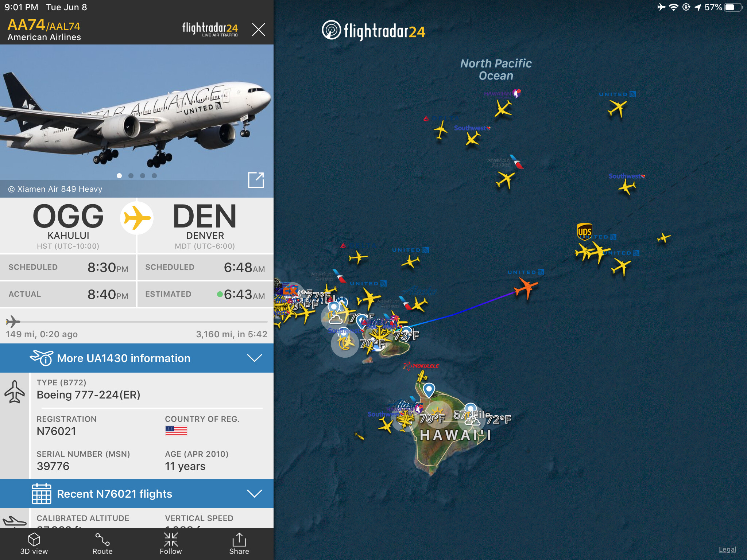Open the 3D view icon

34,543
